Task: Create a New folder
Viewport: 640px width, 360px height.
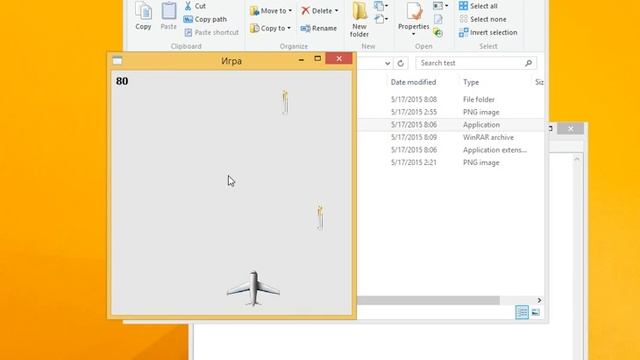Action: coord(359,19)
